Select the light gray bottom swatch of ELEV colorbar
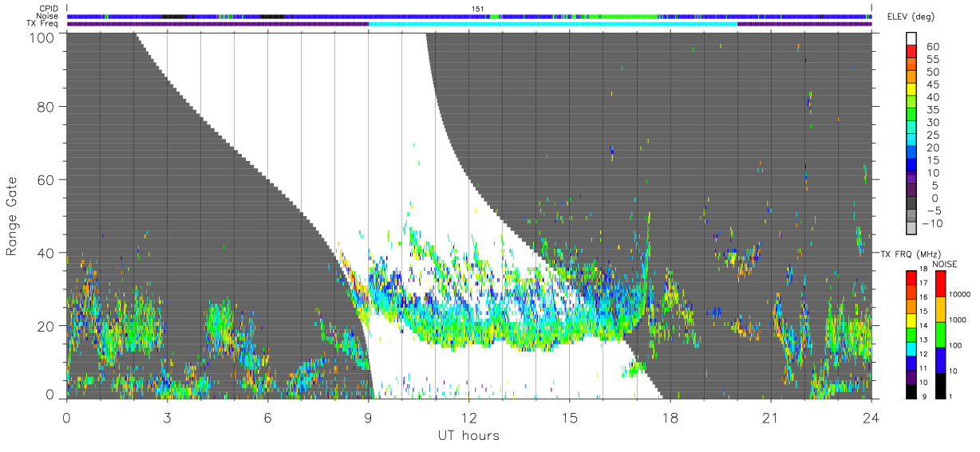980x452 pixels. 912,229
